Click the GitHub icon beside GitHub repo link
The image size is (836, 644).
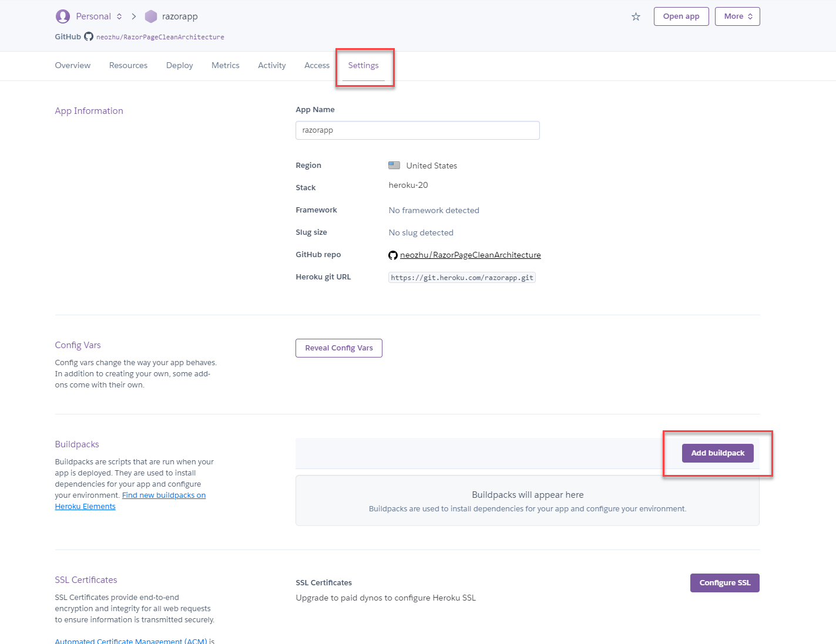point(393,255)
